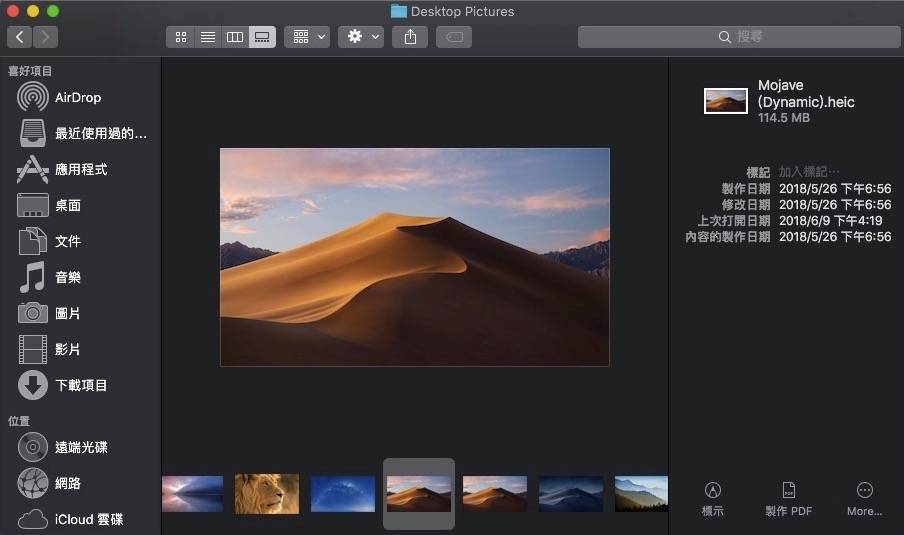The image size is (904, 535).
Task: Click the 加入標記 tags field
Action: pyautogui.click(x=809, y=172)
